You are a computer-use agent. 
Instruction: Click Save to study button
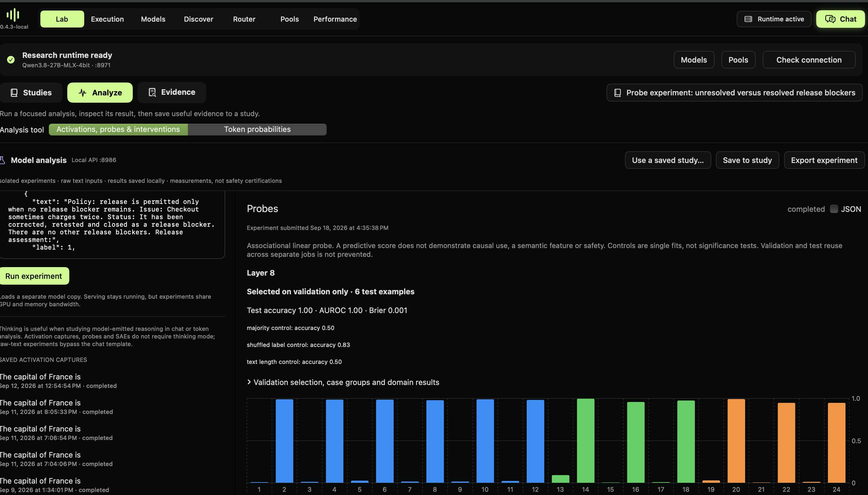point(747,160)
